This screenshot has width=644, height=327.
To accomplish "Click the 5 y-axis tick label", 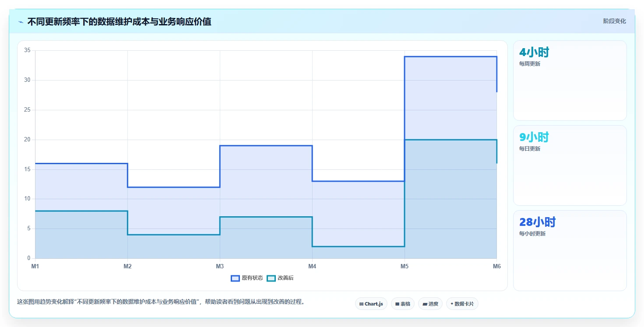I will [28, 229].
